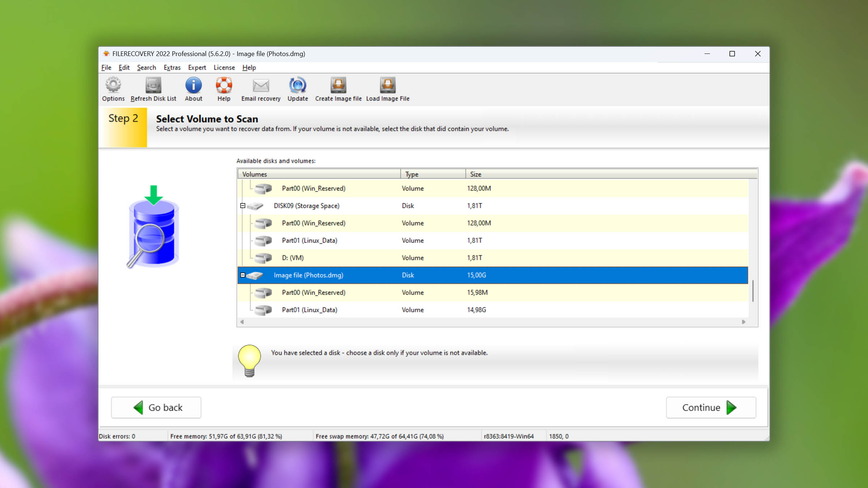Collapse the DISK09 (Storage Space) tree node
The height and width of the screenshot is (488, 868).
(x=243, y=206)
